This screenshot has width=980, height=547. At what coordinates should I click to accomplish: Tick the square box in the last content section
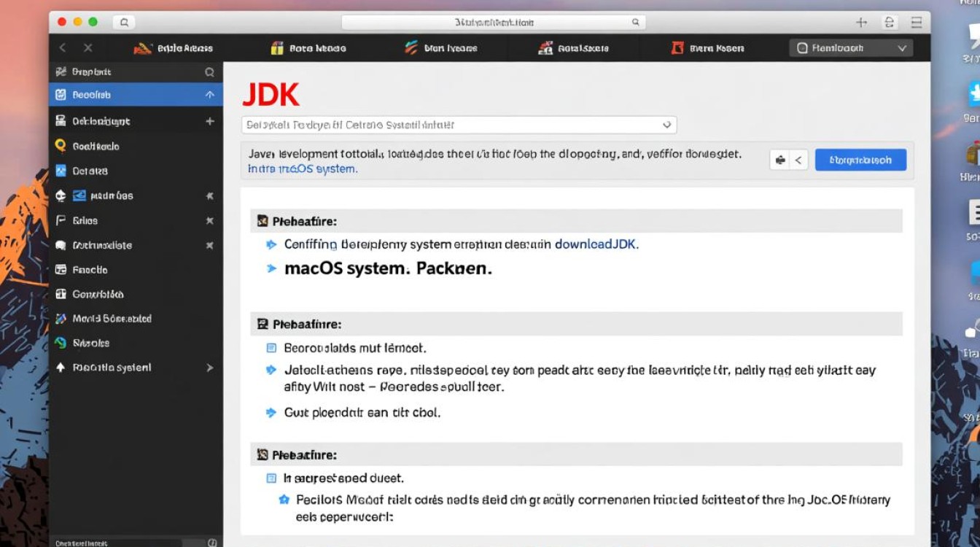[271, 478]
